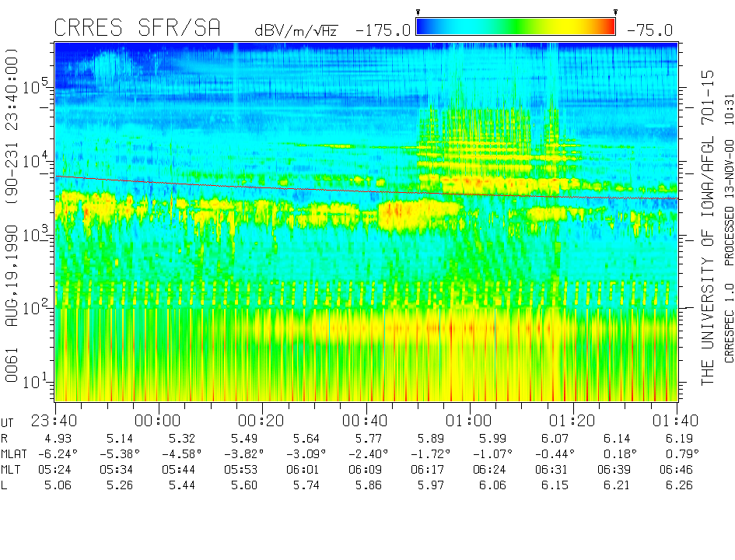The width and height of the screenshot is (735, 560).
Task: Click the red end of the color scale
Action: (x=607, y=27)
